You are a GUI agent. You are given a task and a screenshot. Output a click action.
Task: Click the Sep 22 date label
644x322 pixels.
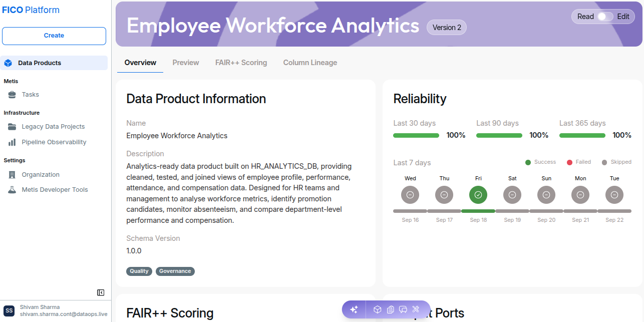[614, 220]
